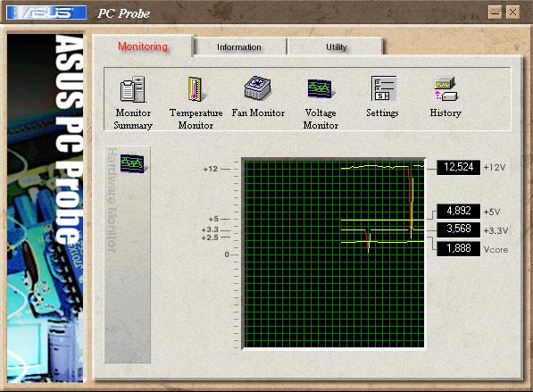Click the ASUS logo in title bar

click(x=46, y=13)
